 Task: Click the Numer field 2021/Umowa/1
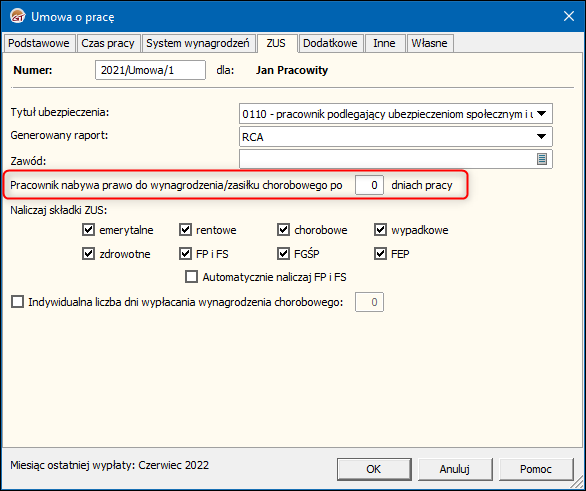pos(150,70)
